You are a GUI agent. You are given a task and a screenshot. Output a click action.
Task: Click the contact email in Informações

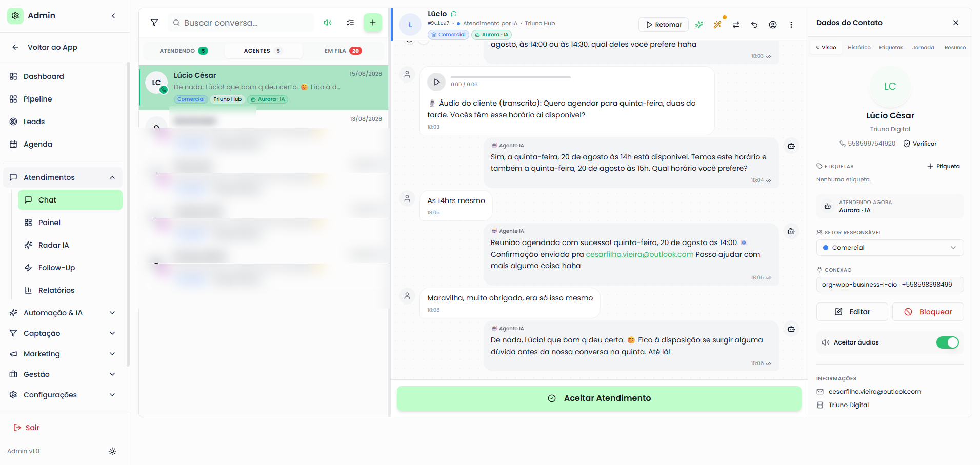874,392
